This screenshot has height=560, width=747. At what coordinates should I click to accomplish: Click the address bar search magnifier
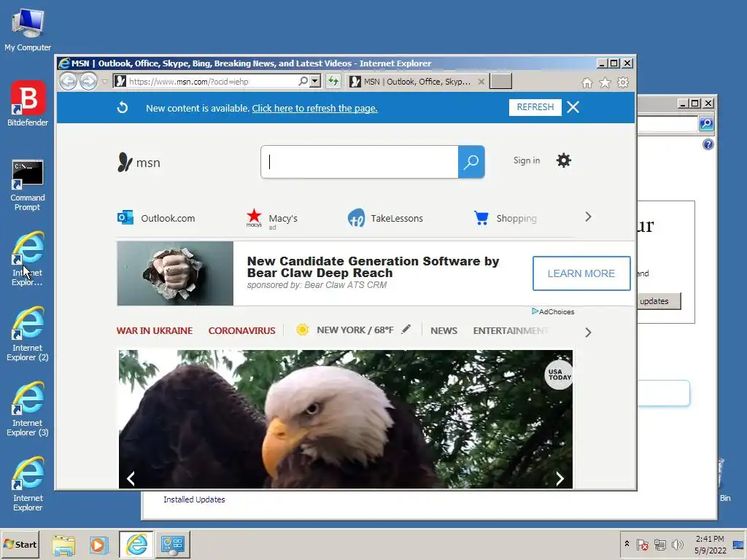pyautogui.click(x=303, y=82)
